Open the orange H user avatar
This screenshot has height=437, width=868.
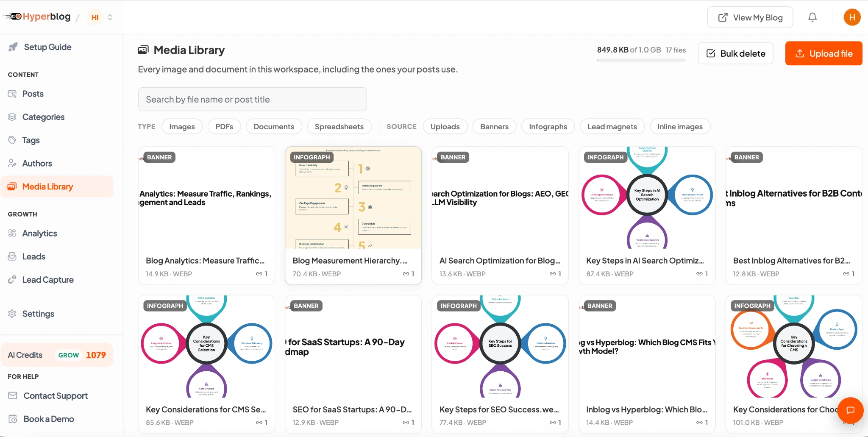tap(852, 17)
